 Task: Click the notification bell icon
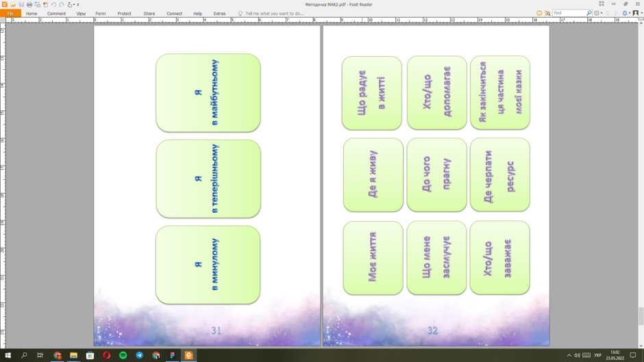tap(625, 13)
